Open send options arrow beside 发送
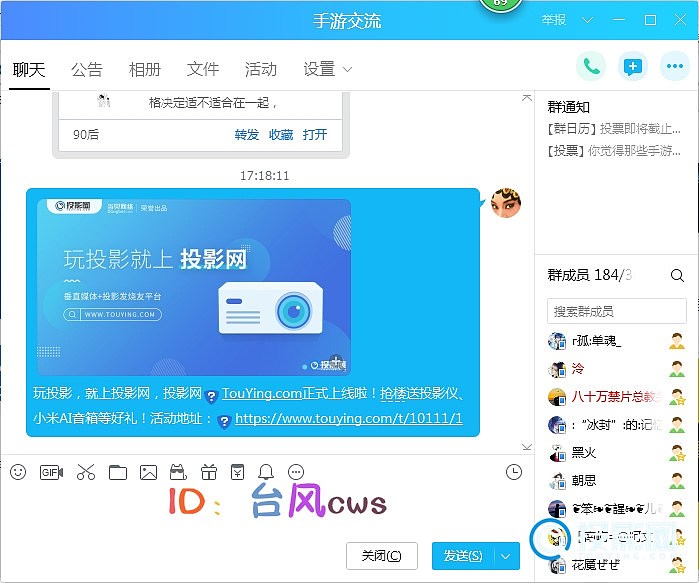 (506, 556)
